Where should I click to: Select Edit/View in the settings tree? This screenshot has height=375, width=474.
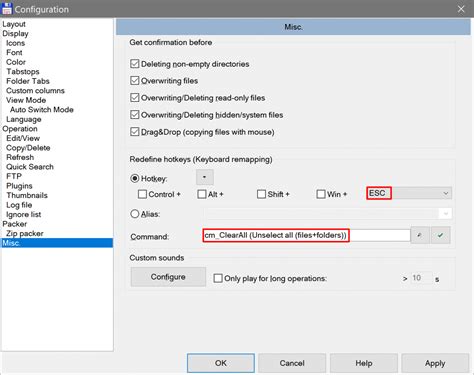[x=23, y=138]
